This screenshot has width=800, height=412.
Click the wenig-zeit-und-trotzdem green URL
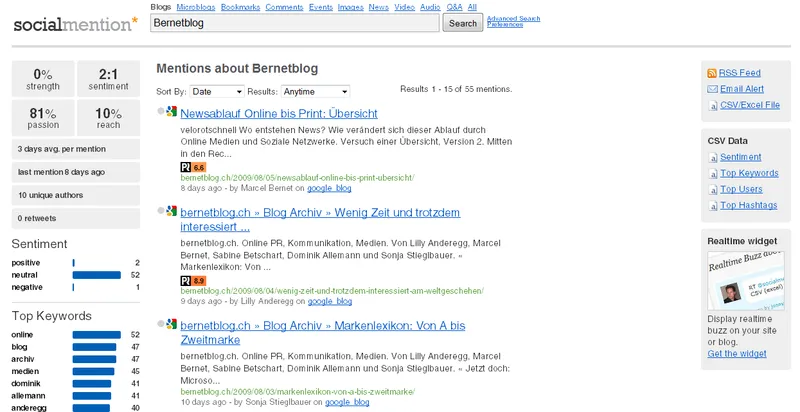tap(332, 291)
